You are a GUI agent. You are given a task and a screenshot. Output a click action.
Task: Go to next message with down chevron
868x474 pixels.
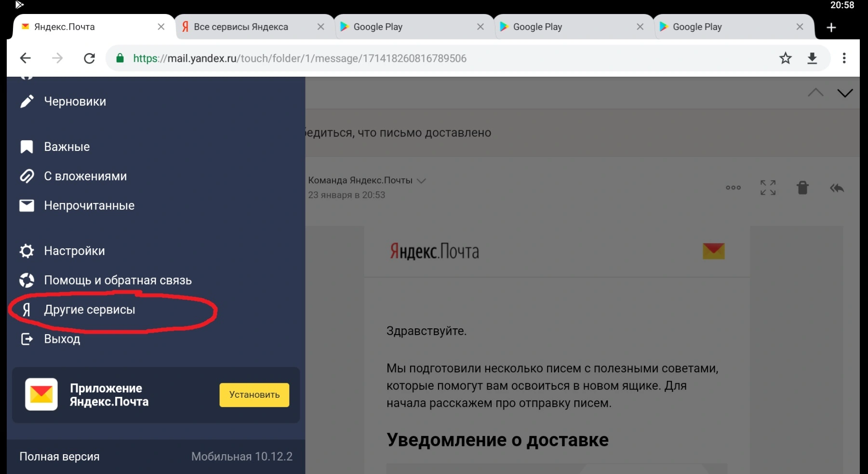(845, 93)
